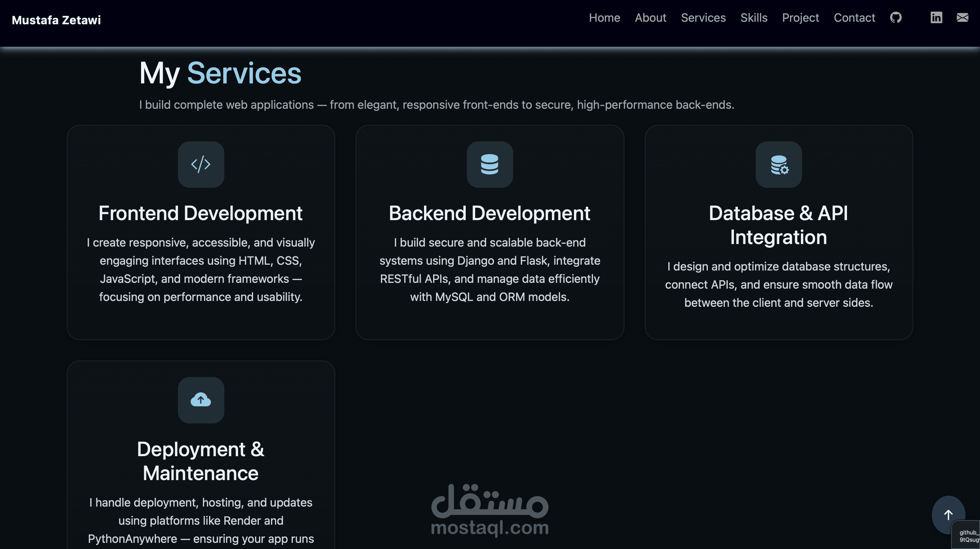Click the database gear API Integration icon
Image resolution: width=980 pixels, height=549 pixels.
[778, 165]
